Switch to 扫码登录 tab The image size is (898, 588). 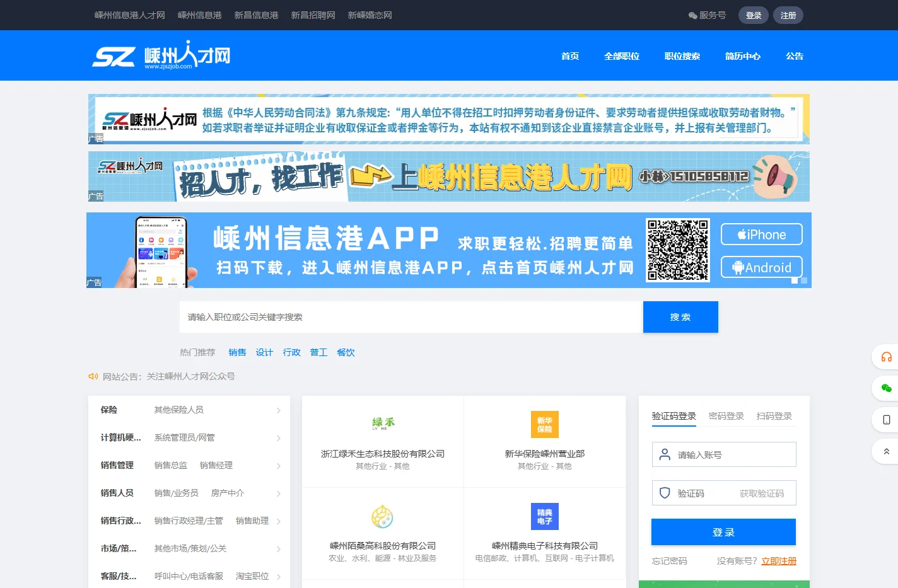coord(774,416)
